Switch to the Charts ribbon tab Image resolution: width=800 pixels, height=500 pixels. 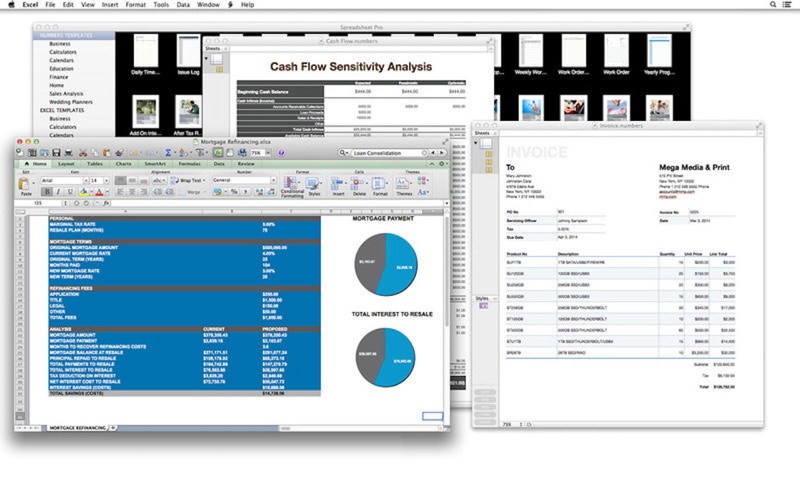123,164
